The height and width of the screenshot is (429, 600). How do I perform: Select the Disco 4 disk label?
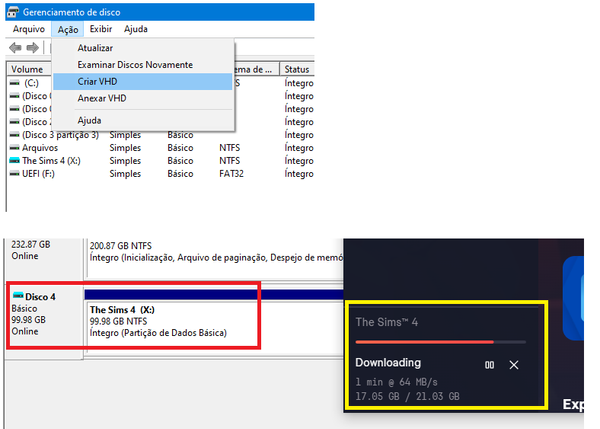40,297
